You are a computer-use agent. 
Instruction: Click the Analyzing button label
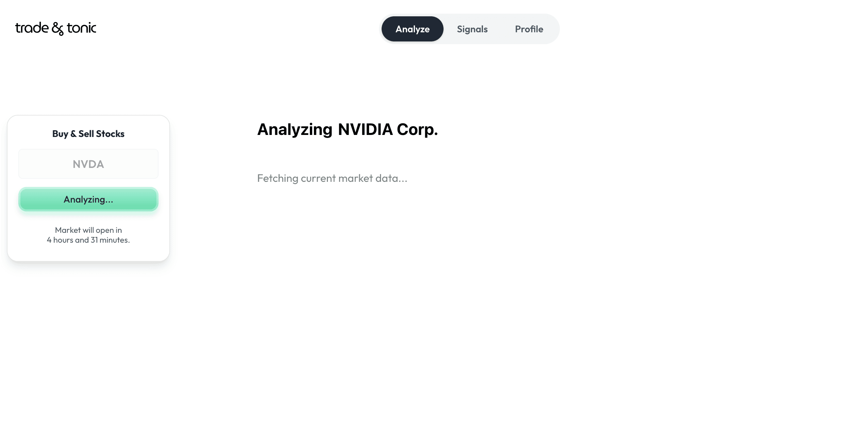coord(88,200)
